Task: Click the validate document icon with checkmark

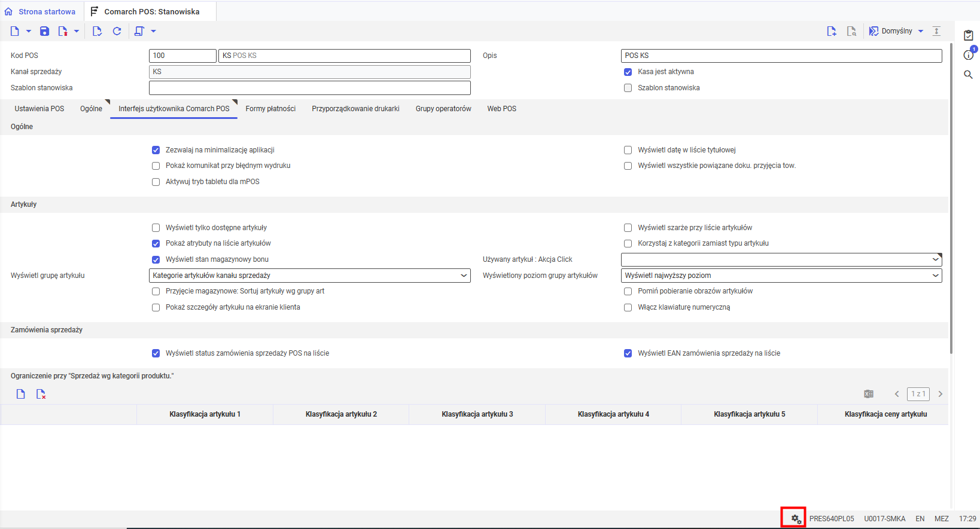Action: tap(97, 31)
